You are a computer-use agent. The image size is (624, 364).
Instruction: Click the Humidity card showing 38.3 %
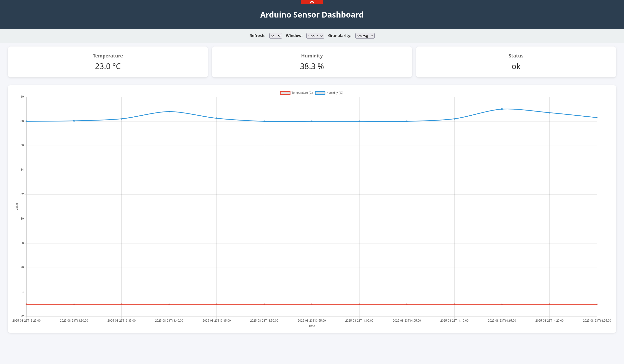[x=312, y=62]
